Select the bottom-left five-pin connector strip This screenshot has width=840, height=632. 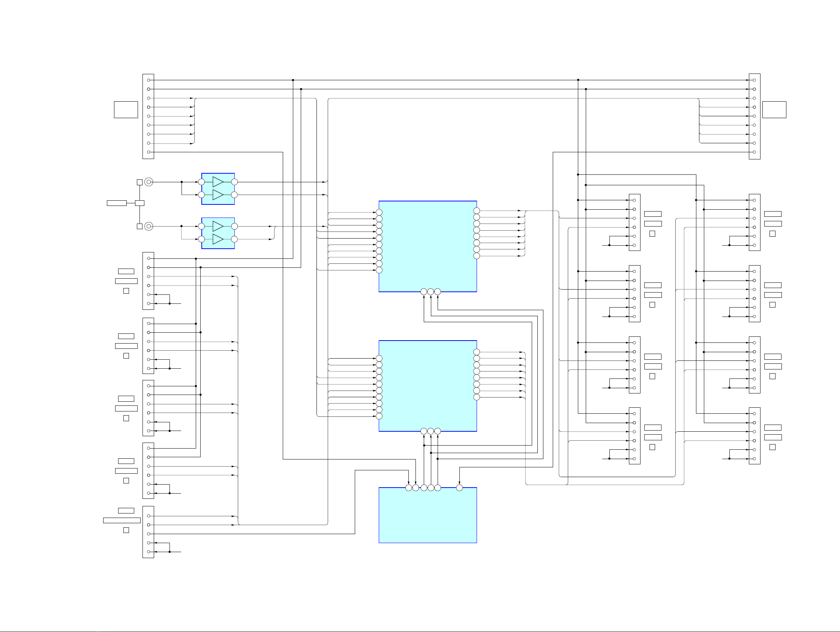(148, 532)
